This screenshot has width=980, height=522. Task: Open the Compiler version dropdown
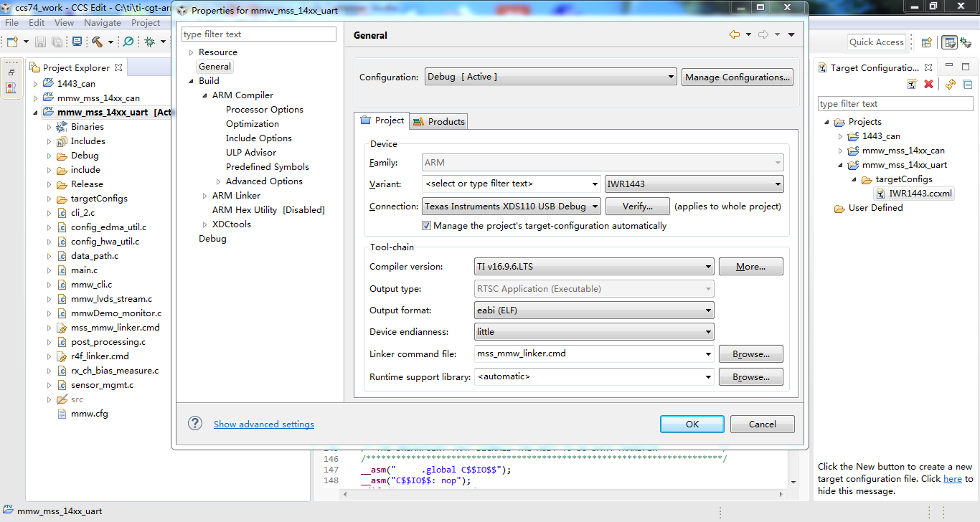[594, 267]
